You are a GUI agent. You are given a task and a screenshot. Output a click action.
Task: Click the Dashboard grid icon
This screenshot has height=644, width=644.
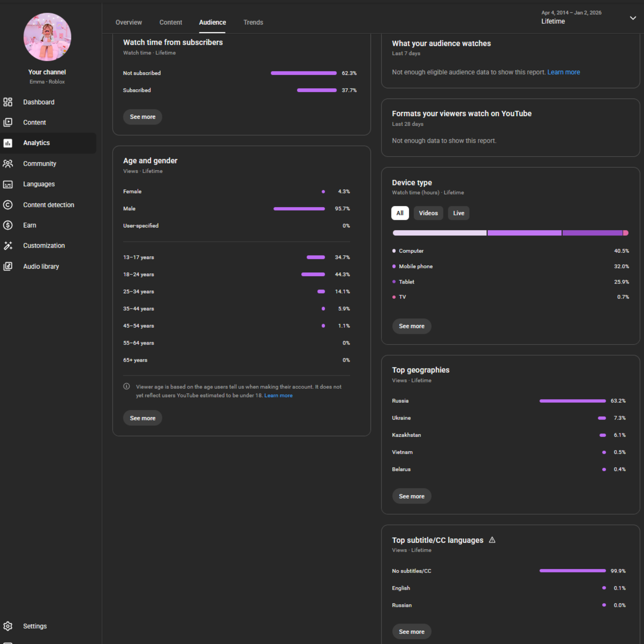pyautogui.click(x=8, y=102)
